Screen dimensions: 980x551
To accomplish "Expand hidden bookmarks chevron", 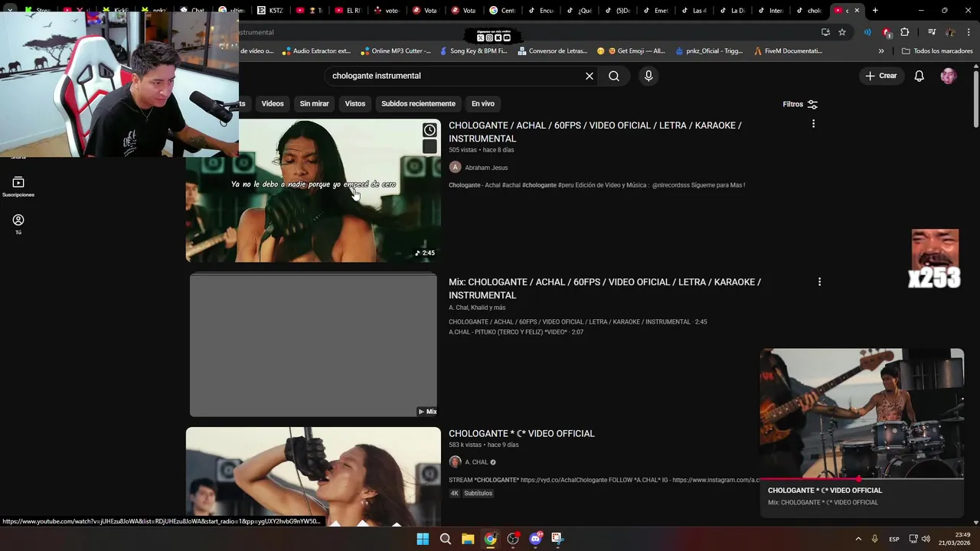I will [881, 51].
